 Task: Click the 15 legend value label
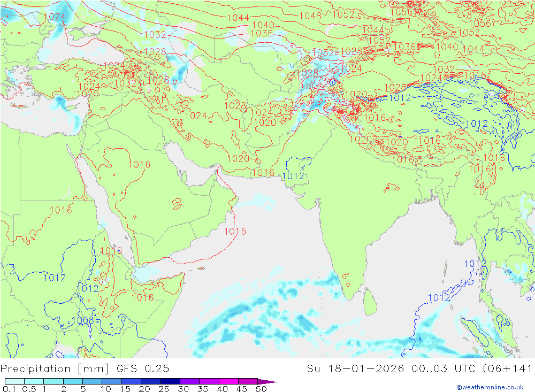click(x=125, y=389)
